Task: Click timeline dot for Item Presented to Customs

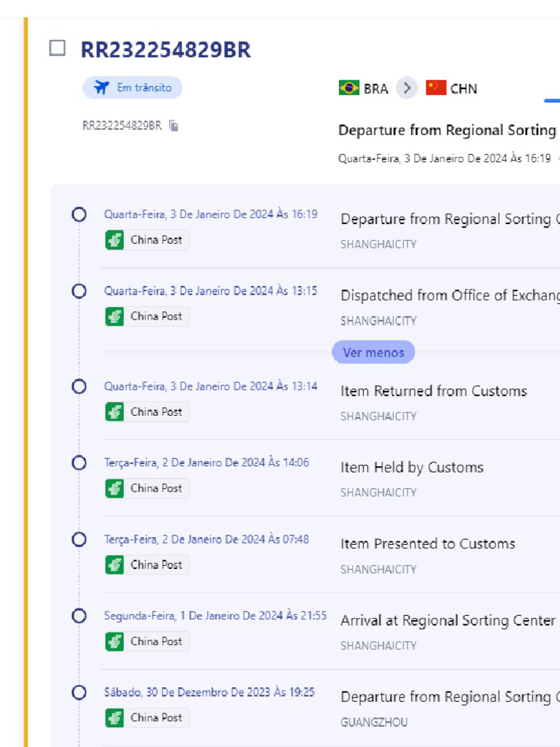Action: coord(79,539)
